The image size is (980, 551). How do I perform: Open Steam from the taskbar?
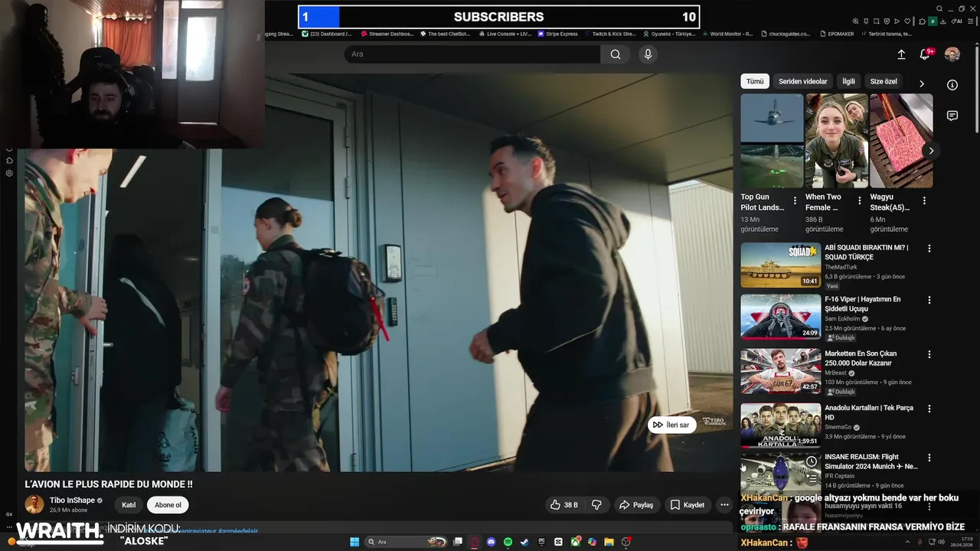tap(525, 542)
